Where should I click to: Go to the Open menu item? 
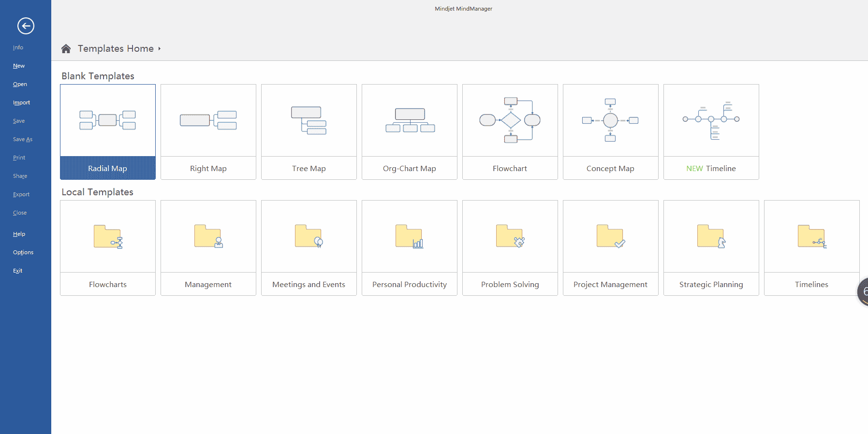pos(20,84)
